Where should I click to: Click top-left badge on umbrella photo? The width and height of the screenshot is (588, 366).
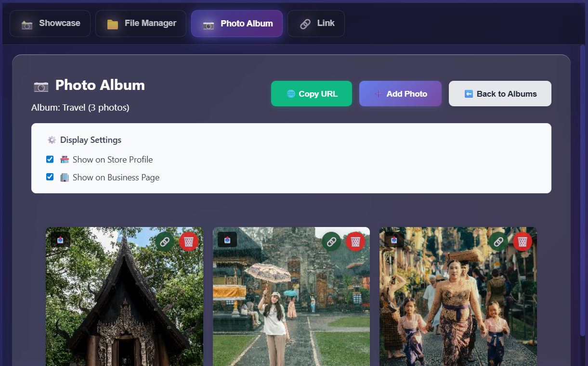[227, 240]
